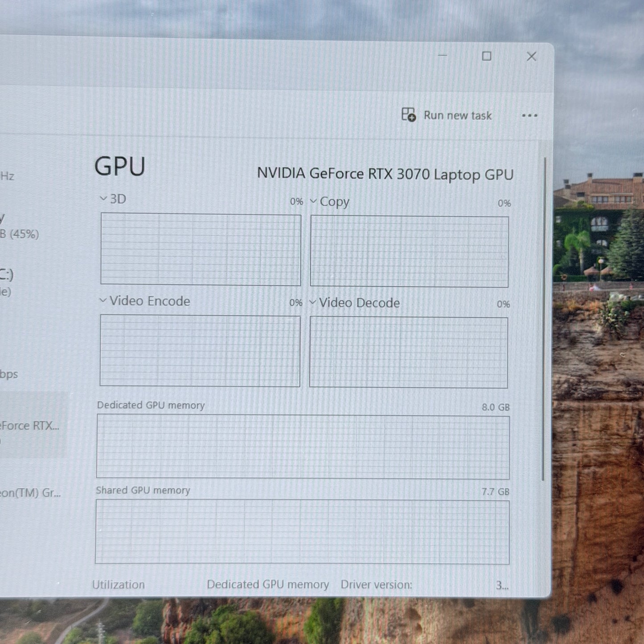Click the NVIDIA GeForce RTX 3070 Laptop GPU title
644x644 pixels.
coord(386,174)
